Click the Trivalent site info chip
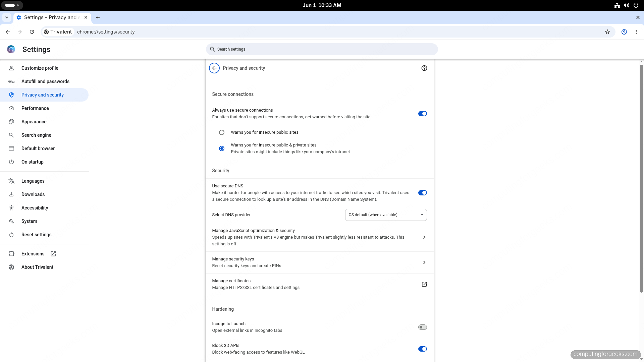The height and width of the screenshot is (362, 644). point(58,32)
